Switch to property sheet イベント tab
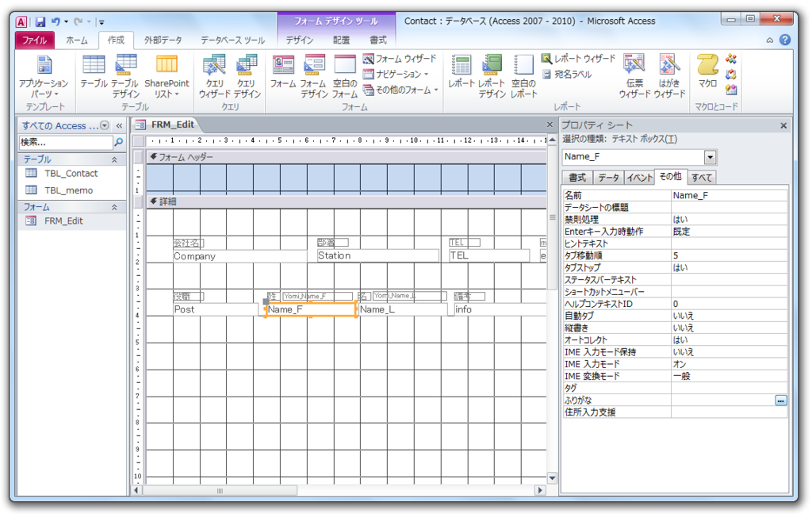 click(640, 178)
